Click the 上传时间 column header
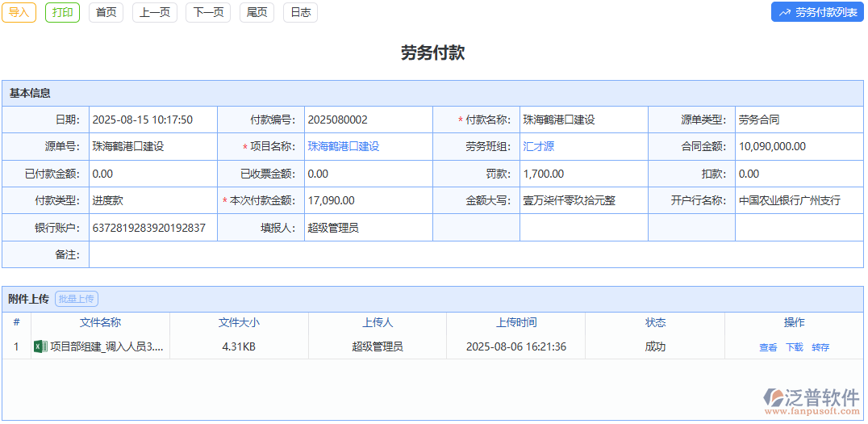The image size is (868, 424). (516, 322)
